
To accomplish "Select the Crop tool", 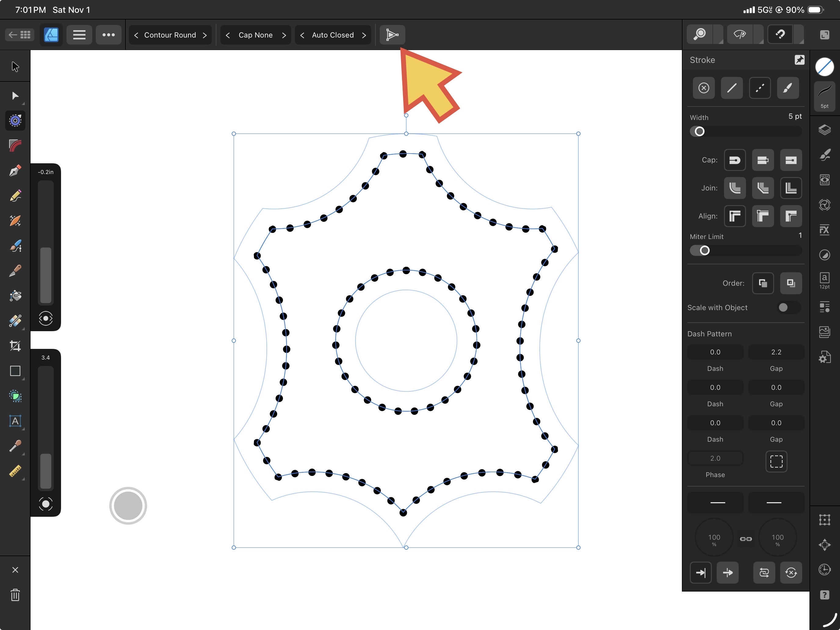I will [x=15, y=346].
